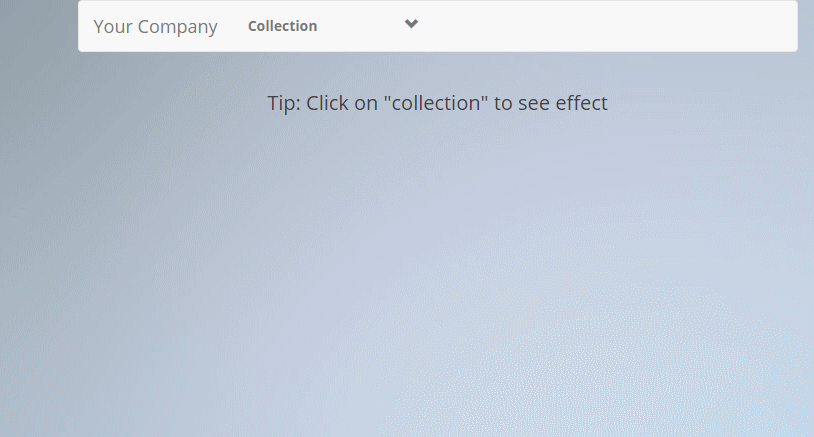
Task: Return home via Your Company brand
Action: point(155,26)
